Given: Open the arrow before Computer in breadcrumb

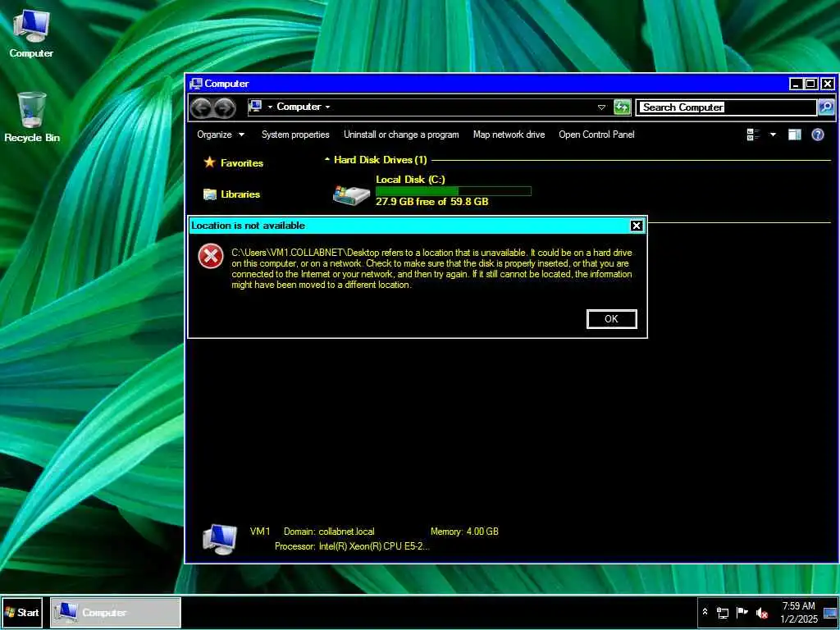Looking at the screenshot, I should pyautogui.click(x=270, y=107).
